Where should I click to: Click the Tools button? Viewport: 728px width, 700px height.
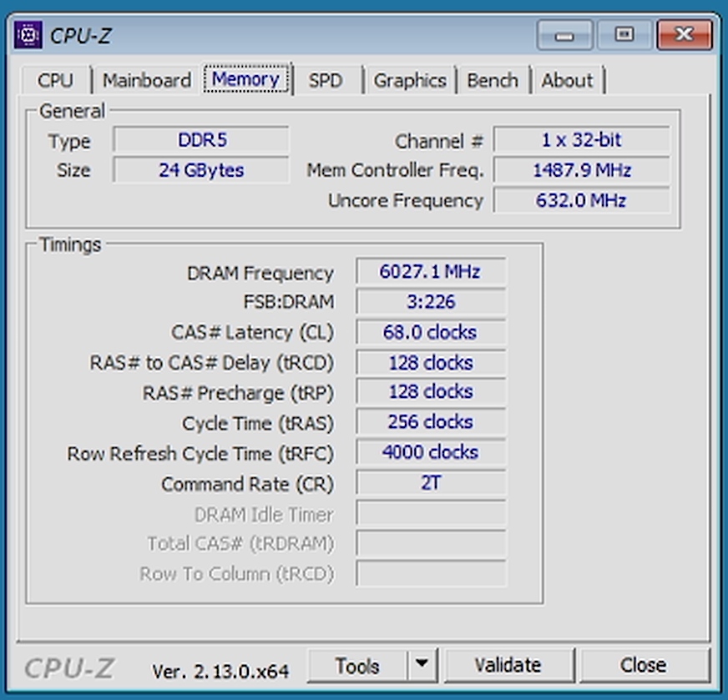(x=357, y=666)
